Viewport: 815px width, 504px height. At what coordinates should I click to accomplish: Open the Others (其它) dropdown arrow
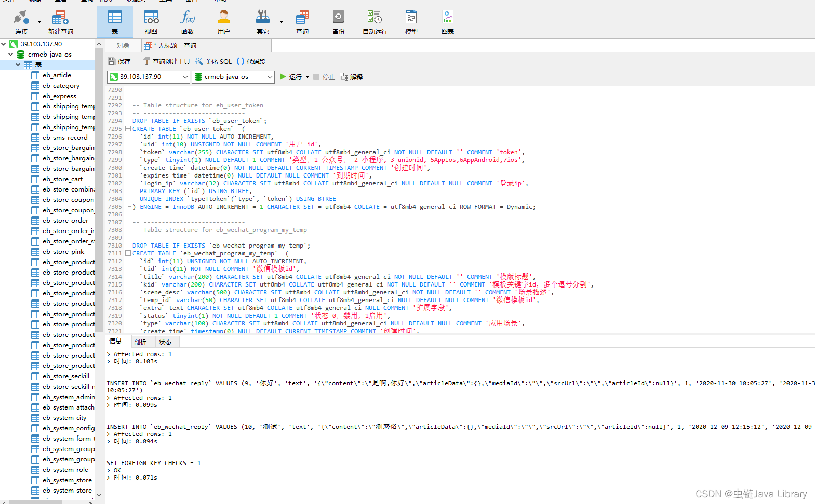click(x=281, y=22)
